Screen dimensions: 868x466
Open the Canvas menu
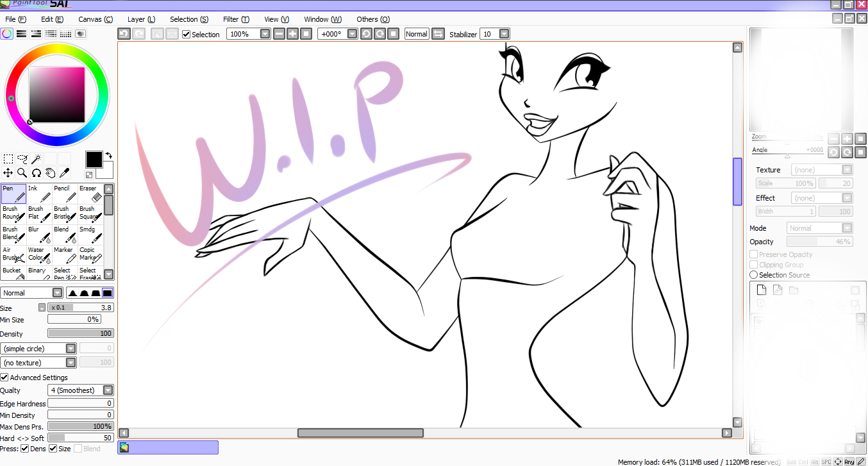pos(96,19)
